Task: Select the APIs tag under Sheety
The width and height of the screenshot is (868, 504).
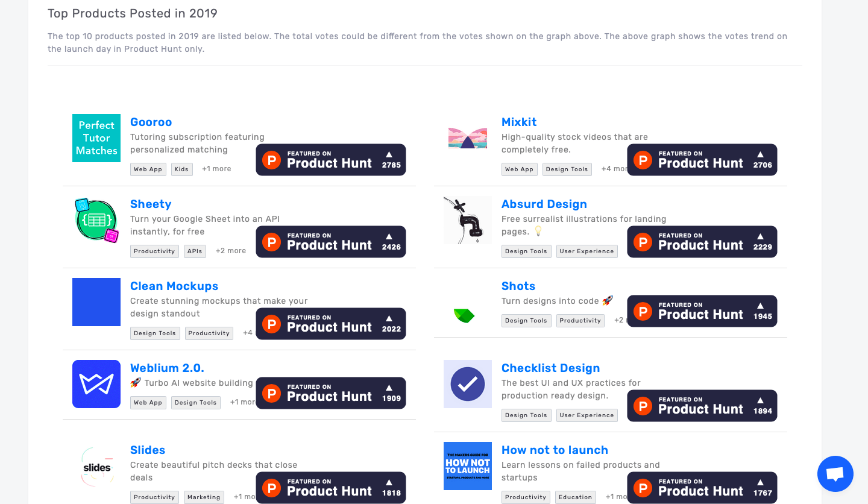Action: 195,251
